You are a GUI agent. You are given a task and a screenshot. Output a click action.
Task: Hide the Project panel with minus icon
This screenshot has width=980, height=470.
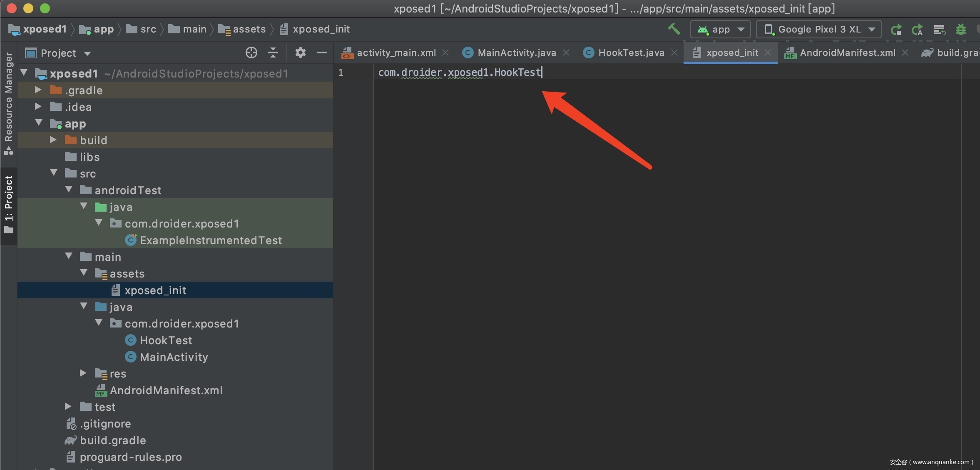tap(322, 53)
